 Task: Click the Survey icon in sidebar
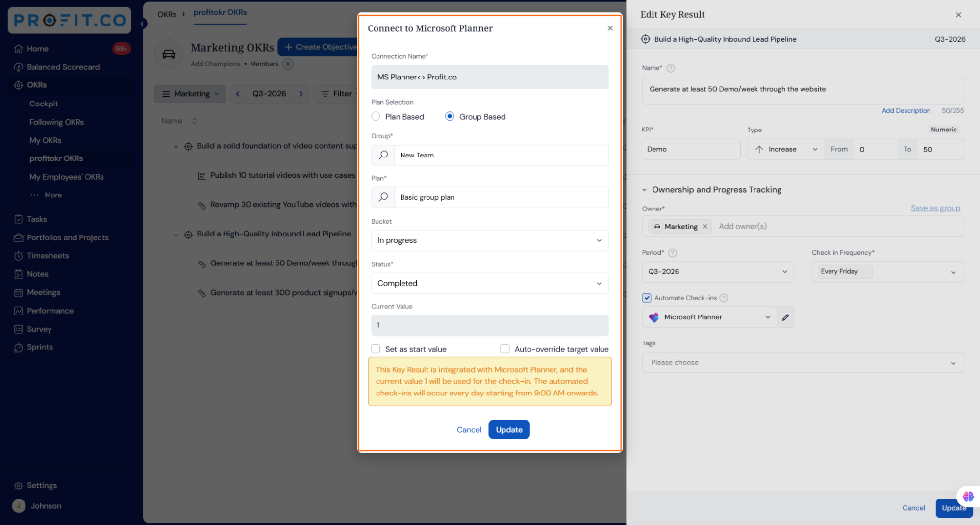[x=19, y=329]
